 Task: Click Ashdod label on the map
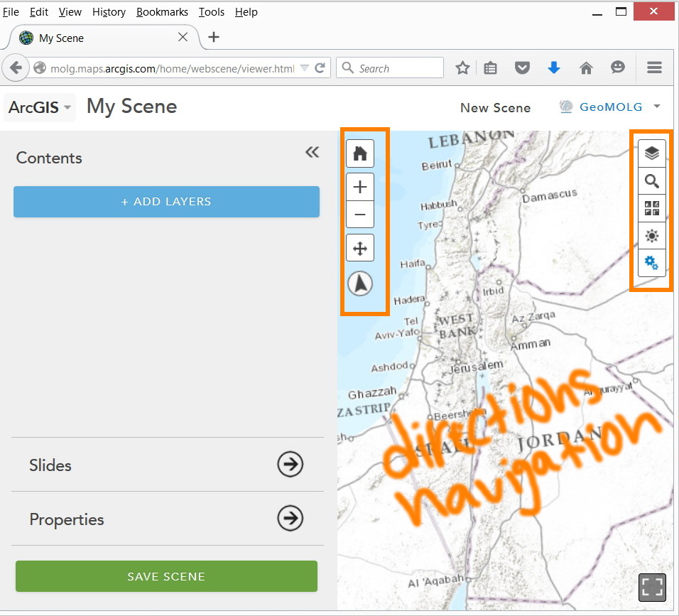point(389,367)
